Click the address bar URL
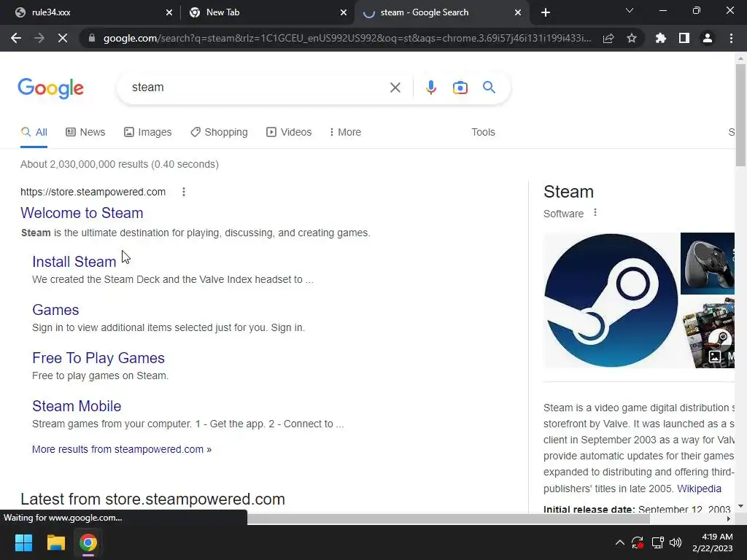Viewport: 747px width, 560px height. tap(347, 38)
